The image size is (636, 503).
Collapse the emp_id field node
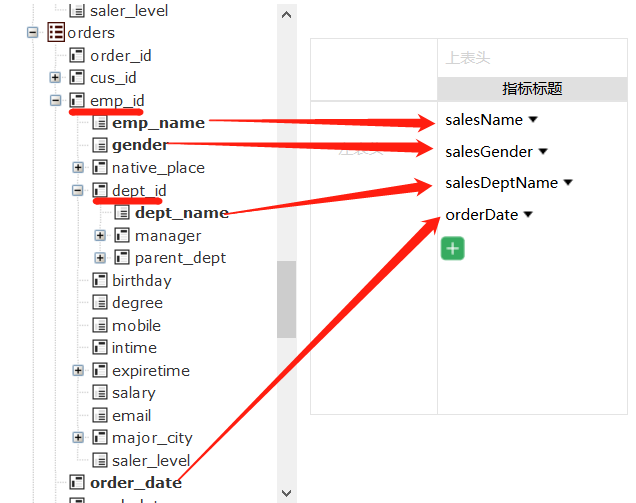coord(55,100)
